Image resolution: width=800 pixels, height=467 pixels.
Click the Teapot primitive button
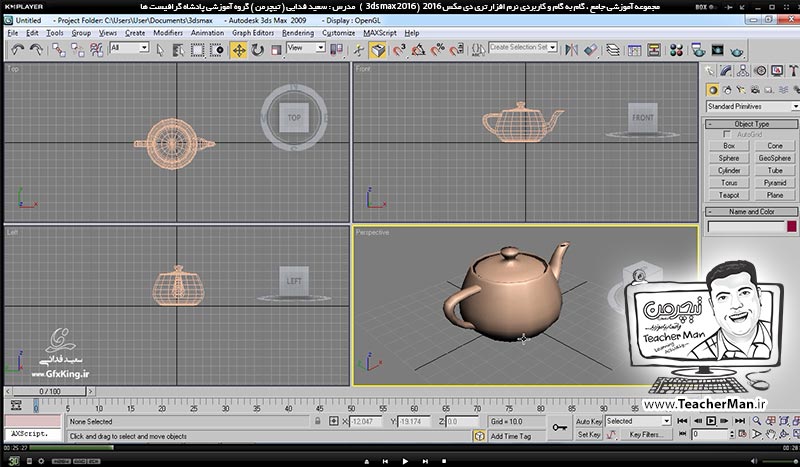[729, 195]
